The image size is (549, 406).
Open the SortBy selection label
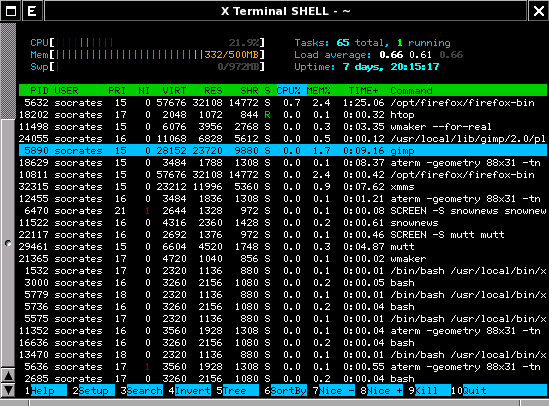289,391
